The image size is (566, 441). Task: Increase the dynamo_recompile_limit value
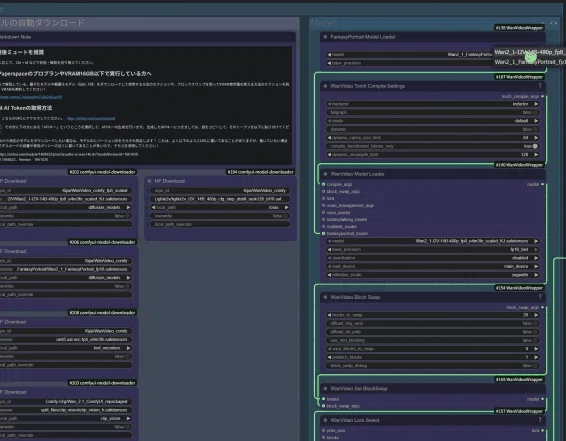coord(536,154)
